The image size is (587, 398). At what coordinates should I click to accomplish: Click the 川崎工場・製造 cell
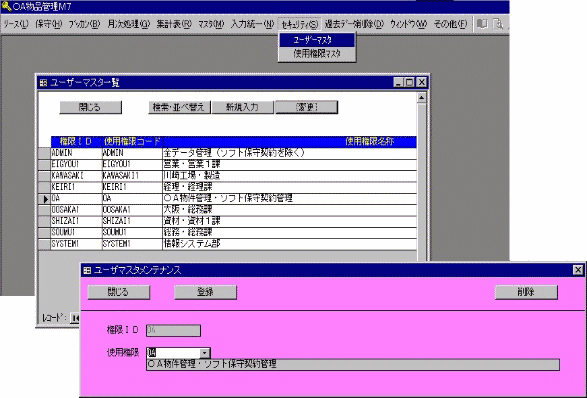pyautogui.click(x=289, y=176)
